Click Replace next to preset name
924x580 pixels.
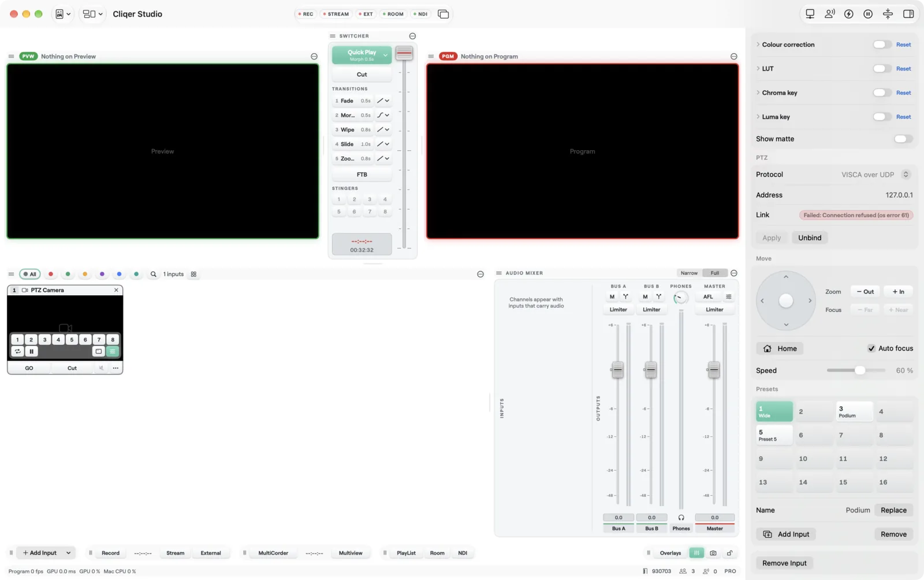(893, 510)
